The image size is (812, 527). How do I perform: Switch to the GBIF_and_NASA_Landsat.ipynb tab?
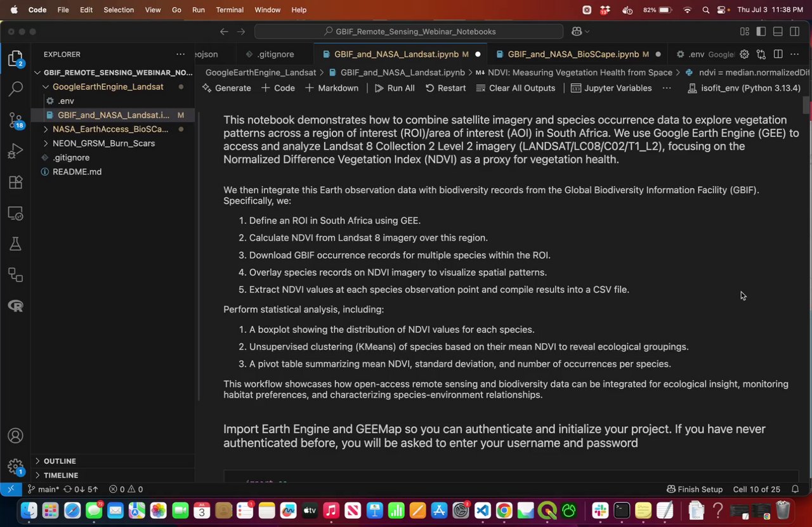tap(402, 55)
